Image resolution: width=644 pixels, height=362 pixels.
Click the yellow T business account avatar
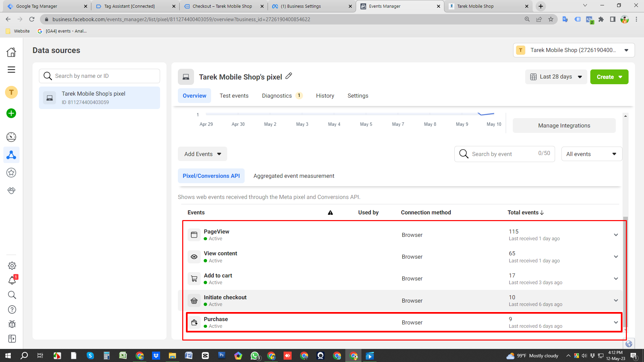click(11, 92)
